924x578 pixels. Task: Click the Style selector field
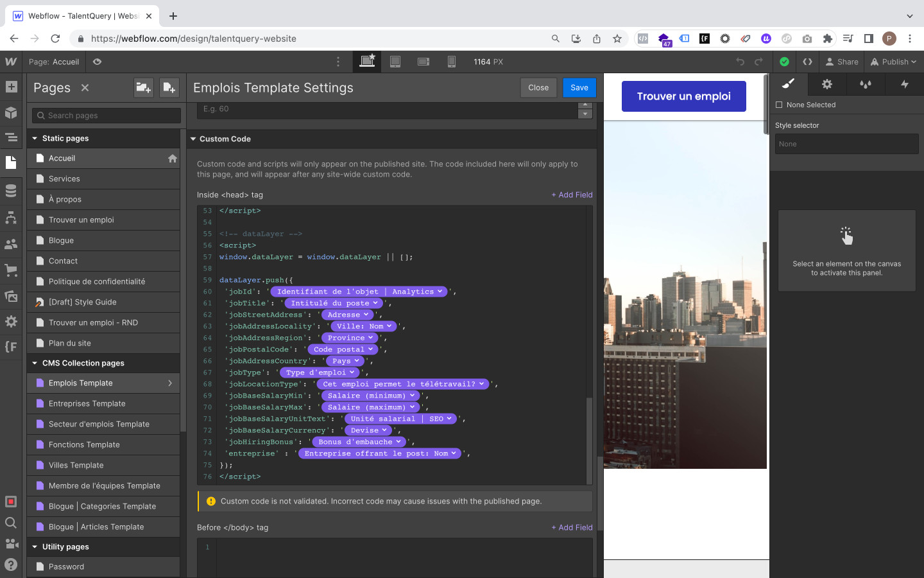[846, 144]
